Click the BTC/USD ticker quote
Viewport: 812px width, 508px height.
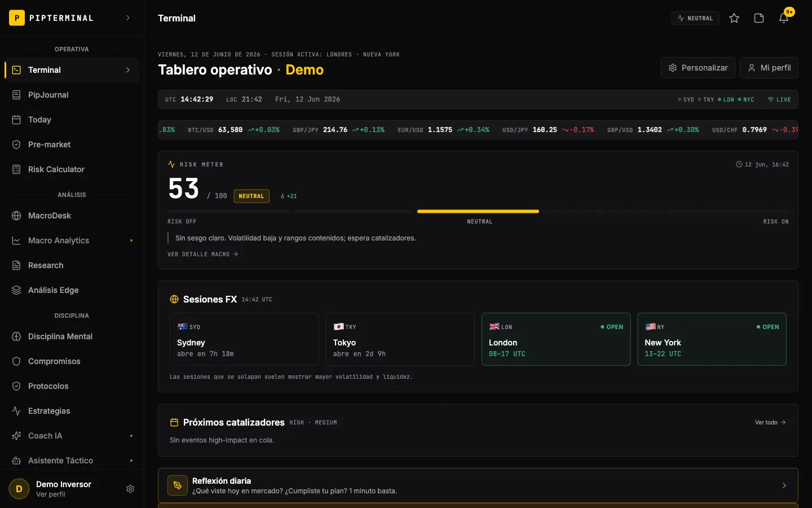[x=233, y=130]
